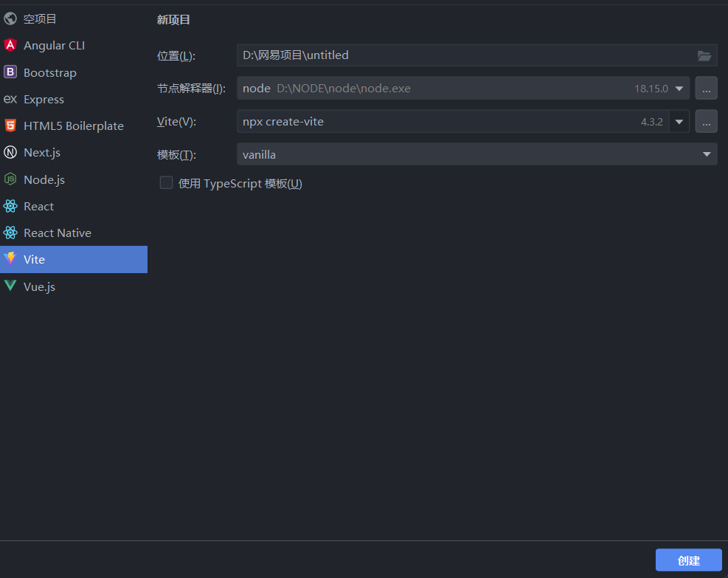
Task: Click the globe icon beside 空项目
Action: click(10, 18)
